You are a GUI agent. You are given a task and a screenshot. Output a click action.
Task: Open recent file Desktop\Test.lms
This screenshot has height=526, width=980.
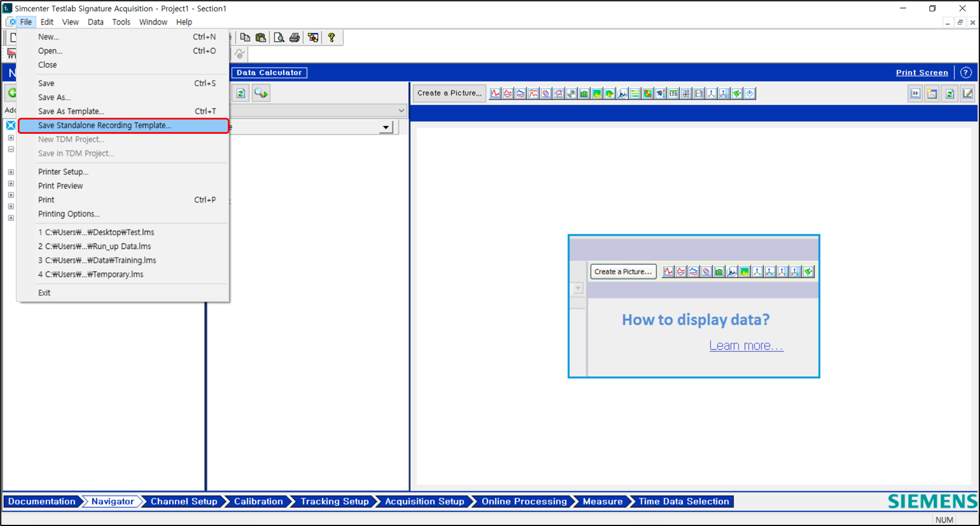pos(124,232)
